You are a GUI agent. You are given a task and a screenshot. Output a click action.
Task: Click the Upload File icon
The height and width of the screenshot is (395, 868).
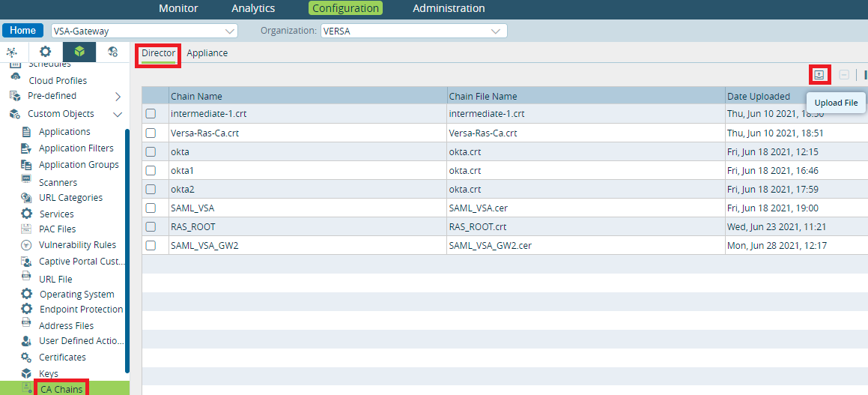[819, 75]
